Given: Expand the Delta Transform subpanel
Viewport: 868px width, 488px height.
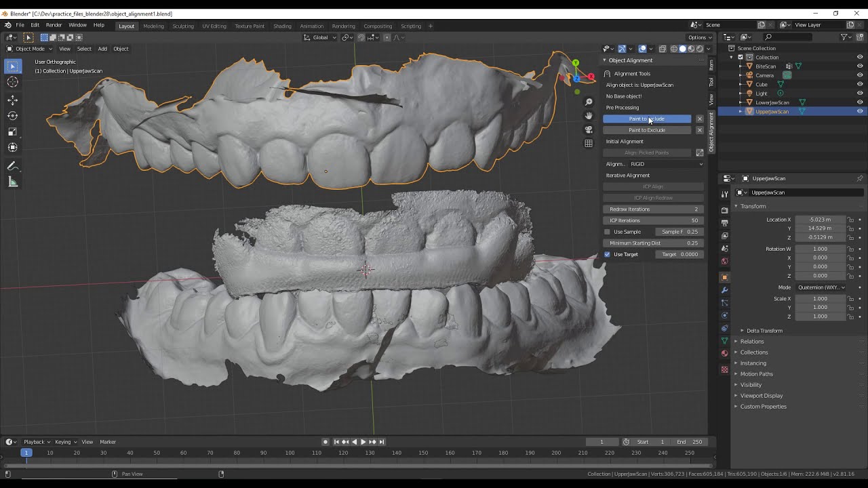Looking at the screenshot, I should [764, 331].
